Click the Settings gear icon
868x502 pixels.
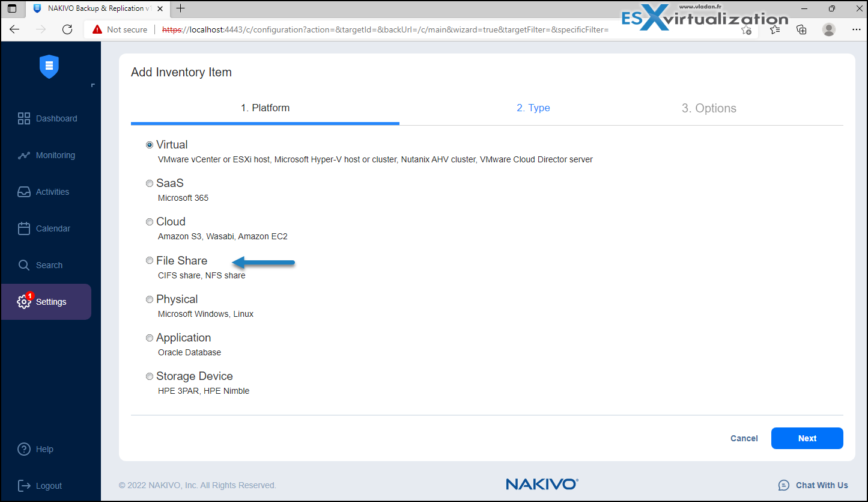24,302
